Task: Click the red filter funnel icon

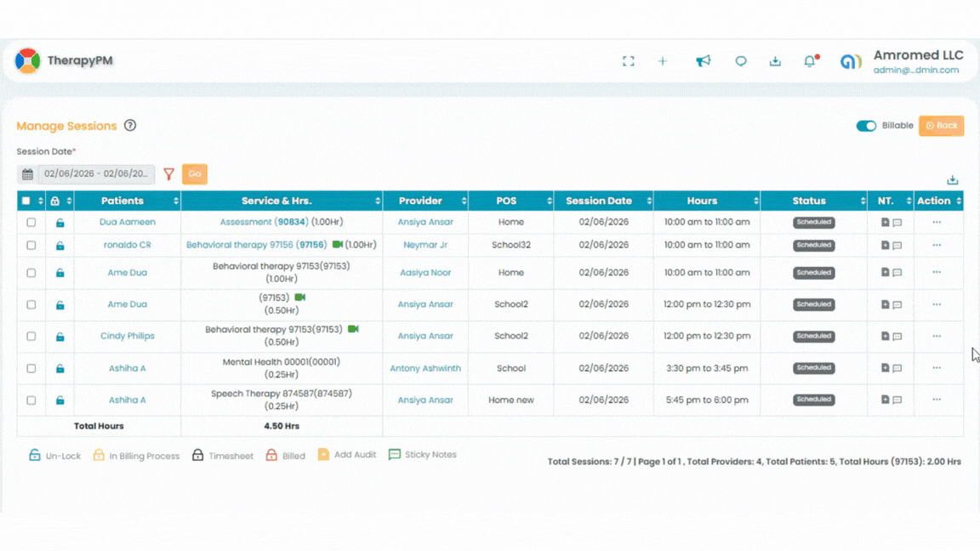Action: point(168,174)
